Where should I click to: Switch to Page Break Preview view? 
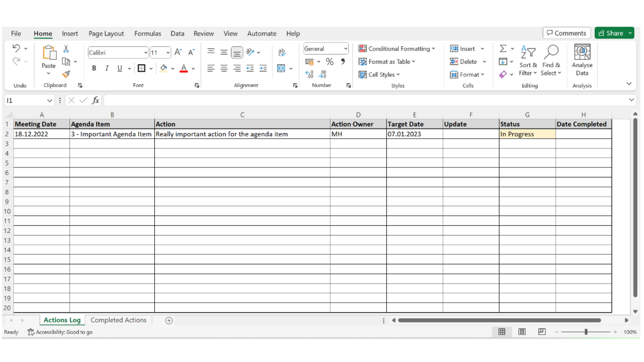[542, 332]
